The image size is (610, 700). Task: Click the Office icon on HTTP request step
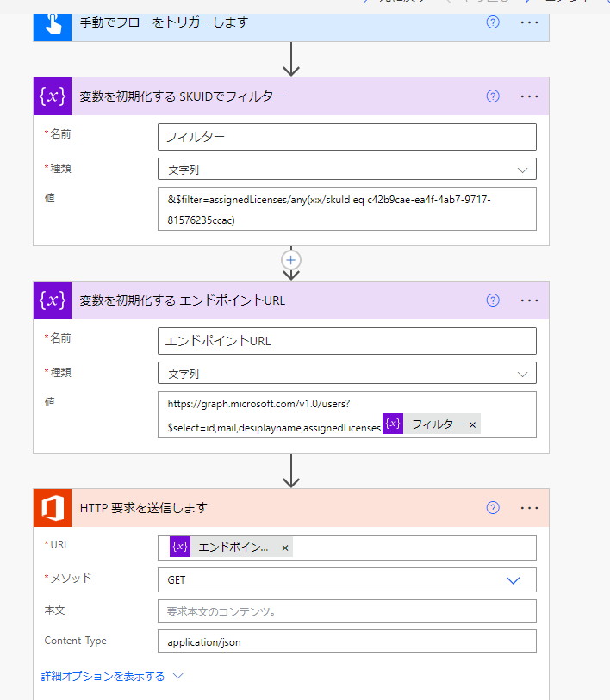click(53, 508)
